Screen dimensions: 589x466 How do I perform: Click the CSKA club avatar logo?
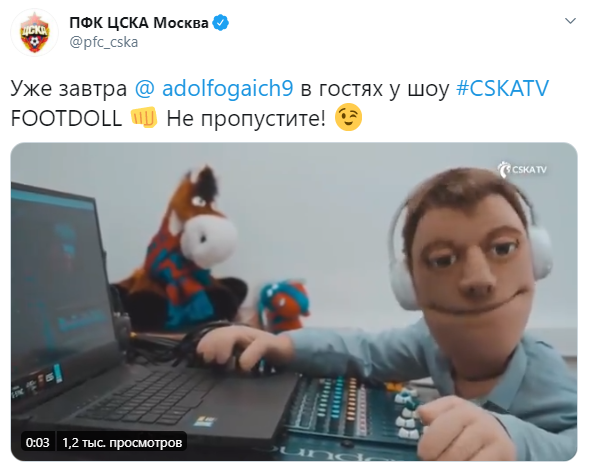tap(34, 32)
